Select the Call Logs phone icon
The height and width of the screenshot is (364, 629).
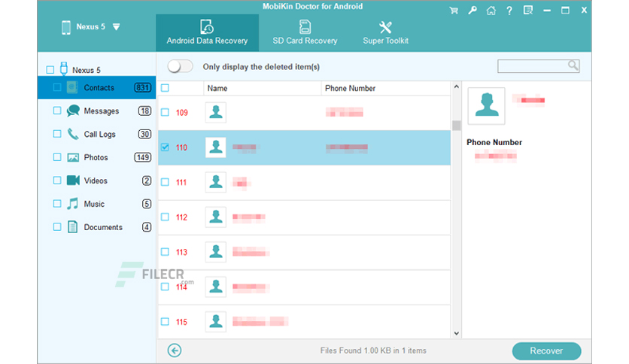coord(73,134)
